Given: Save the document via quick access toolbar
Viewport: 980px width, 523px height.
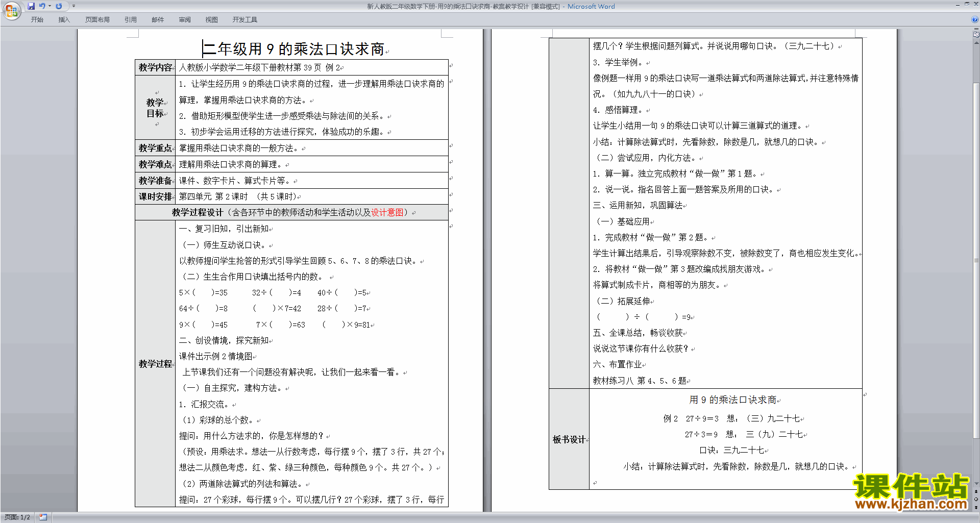Looking at the screenshot, I should point(31,6).
